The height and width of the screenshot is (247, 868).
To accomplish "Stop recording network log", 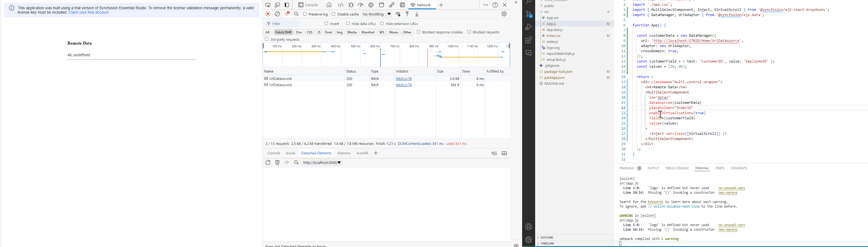I will tap(268, 14).
